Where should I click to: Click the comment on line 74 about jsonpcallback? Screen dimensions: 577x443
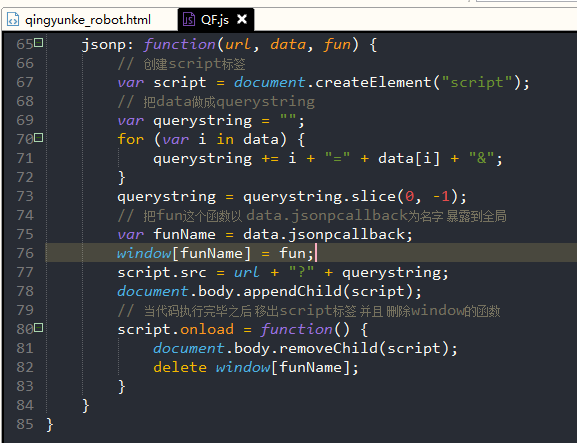coord(312,216)
